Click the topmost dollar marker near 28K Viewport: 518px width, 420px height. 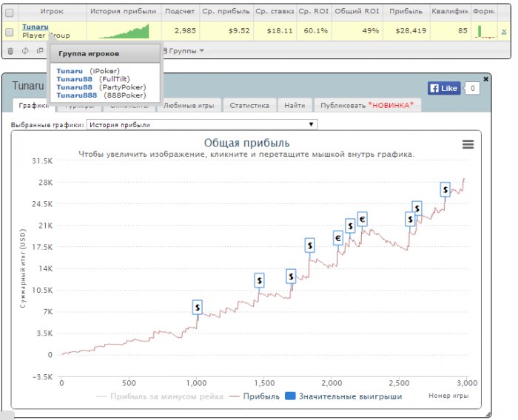(445, 189)
